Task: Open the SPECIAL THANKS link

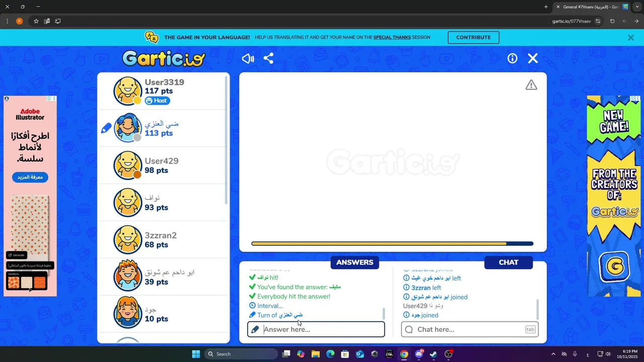Action: [x=392, y=38]
